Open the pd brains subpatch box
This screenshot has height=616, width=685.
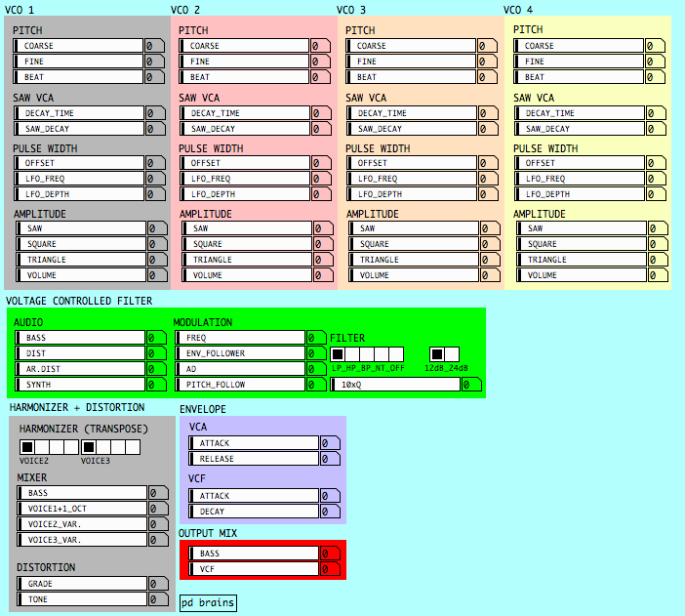point(209,603)
